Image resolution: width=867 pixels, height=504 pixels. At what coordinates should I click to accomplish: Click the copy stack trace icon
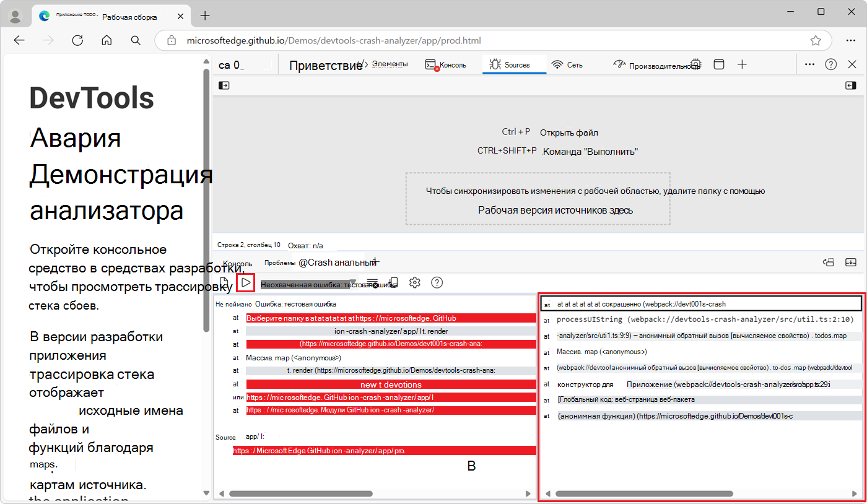(x=394, y=282)
